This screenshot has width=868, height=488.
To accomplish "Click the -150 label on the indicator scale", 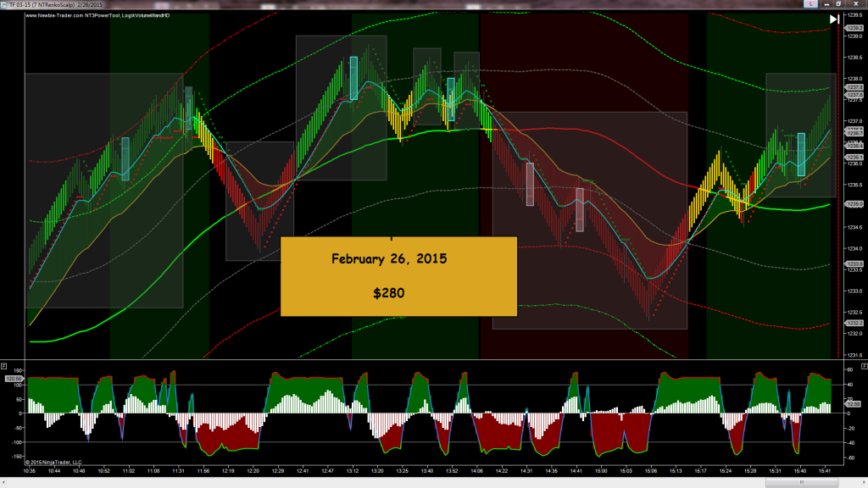I will pos(17,457).
